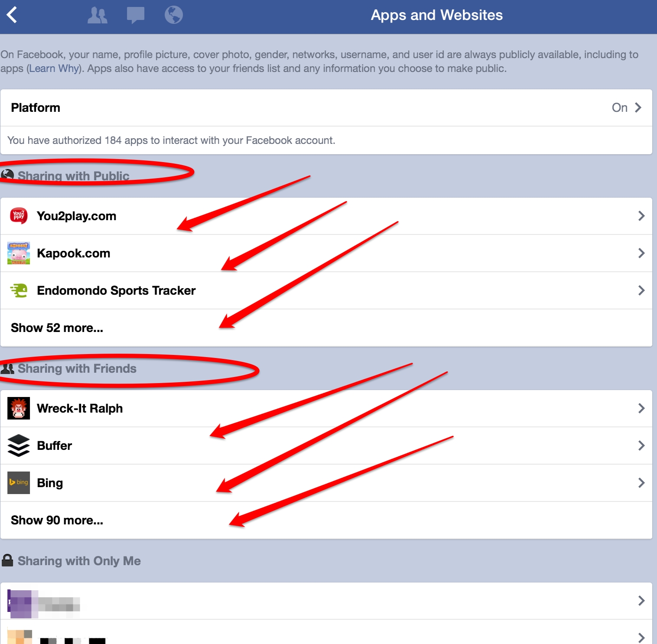Tap the Bing app icon
Image resolution: width=657 pixels, height=644 pixels.
[19, 483]
